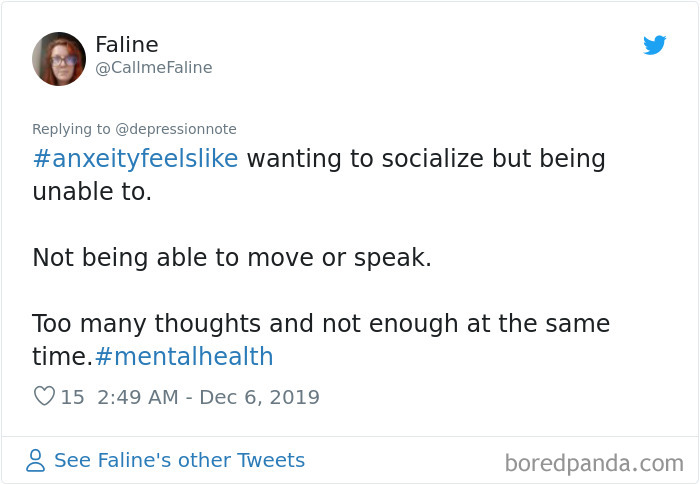The height and width of the screenshot is (485, 700).
Task: Open the @CallmeFaline handle
Action: [153, 68]
